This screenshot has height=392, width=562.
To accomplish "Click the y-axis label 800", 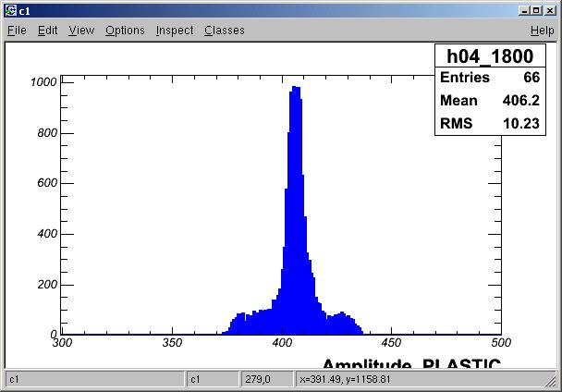I will [47, 133].
